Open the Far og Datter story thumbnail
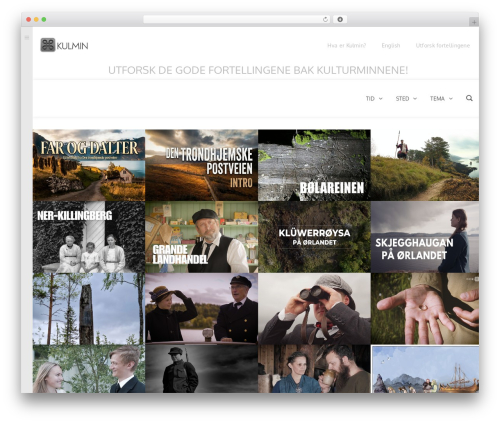500x423 pixels. (89, 165)
